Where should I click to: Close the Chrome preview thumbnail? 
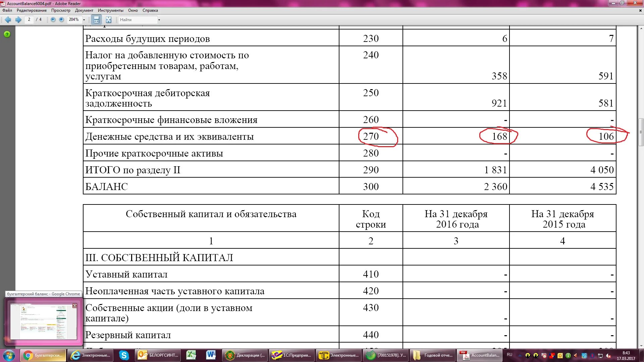click(x=75, y=306)
